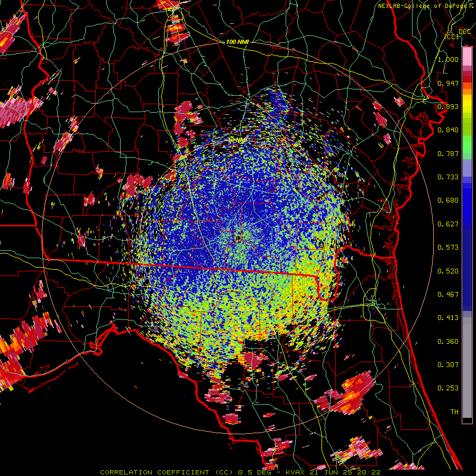This screenshot has height=476, width=476.
Task: Select the 0.627 scale label
Action: pyautogui.click(x=448, y=224)
